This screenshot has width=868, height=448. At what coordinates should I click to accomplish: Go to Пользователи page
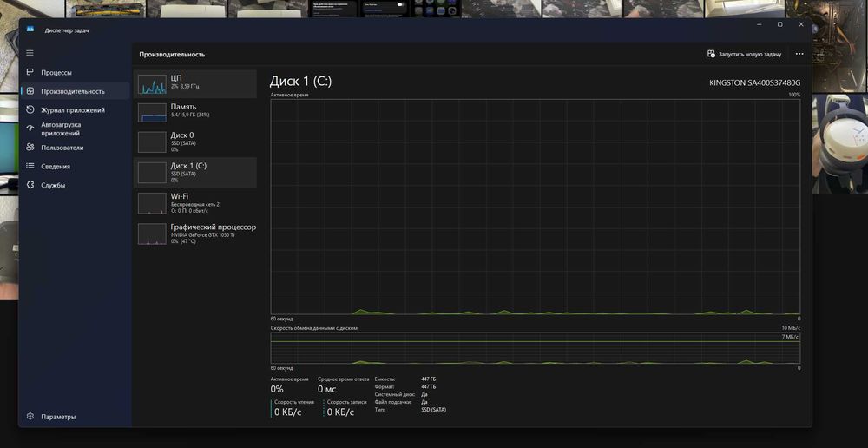click(76, 148)
